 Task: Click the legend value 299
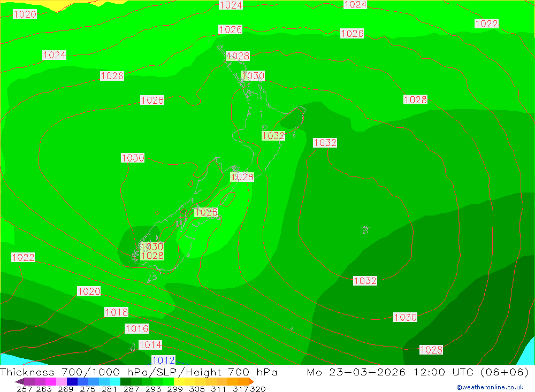point(175,389)
